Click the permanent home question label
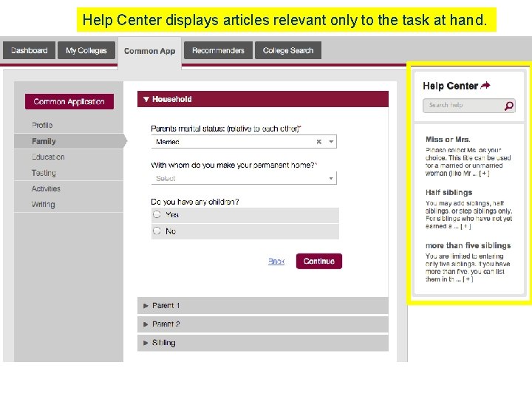Screen dimensions: 532x399 [233, 166]
